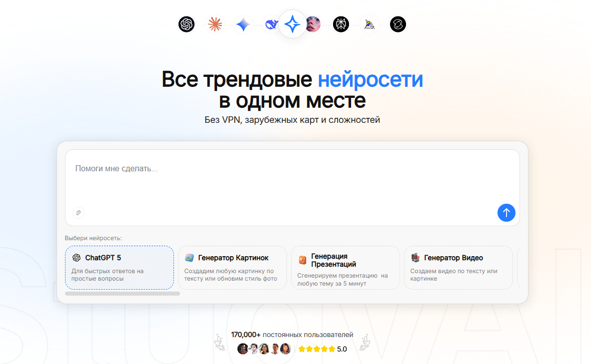This screenshot has width=591, height=364.
Task: Click the five-star rating stars
Action: (316, 349)
